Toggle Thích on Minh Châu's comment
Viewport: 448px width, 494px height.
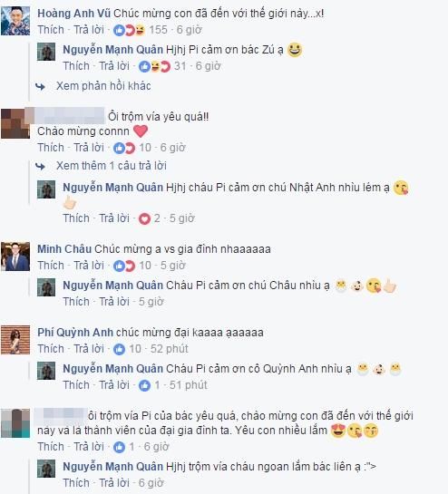click(51, 266)
